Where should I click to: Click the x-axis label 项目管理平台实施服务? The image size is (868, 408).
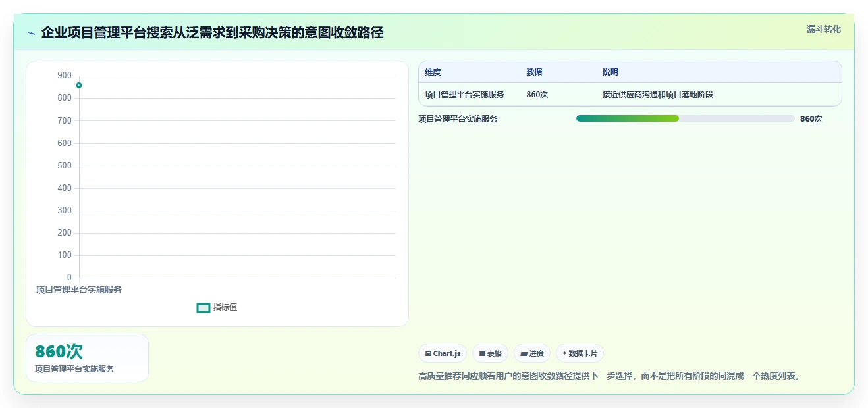(x=79, y=290)
